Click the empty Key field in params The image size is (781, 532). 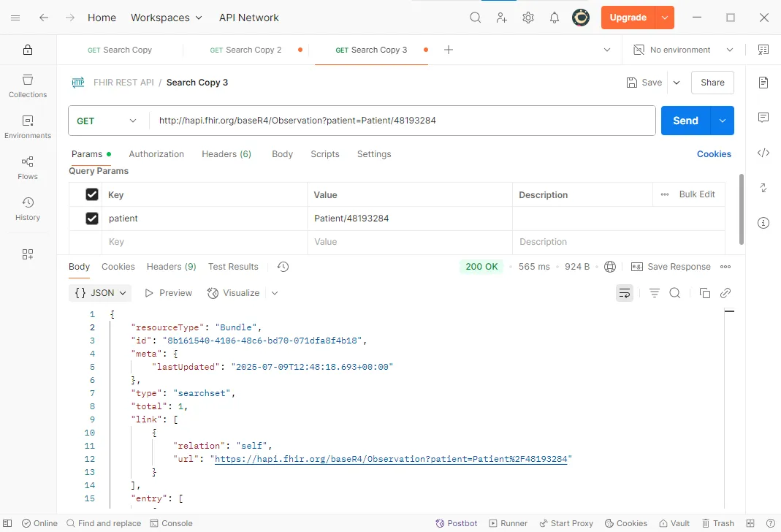(x=205, y=242)
